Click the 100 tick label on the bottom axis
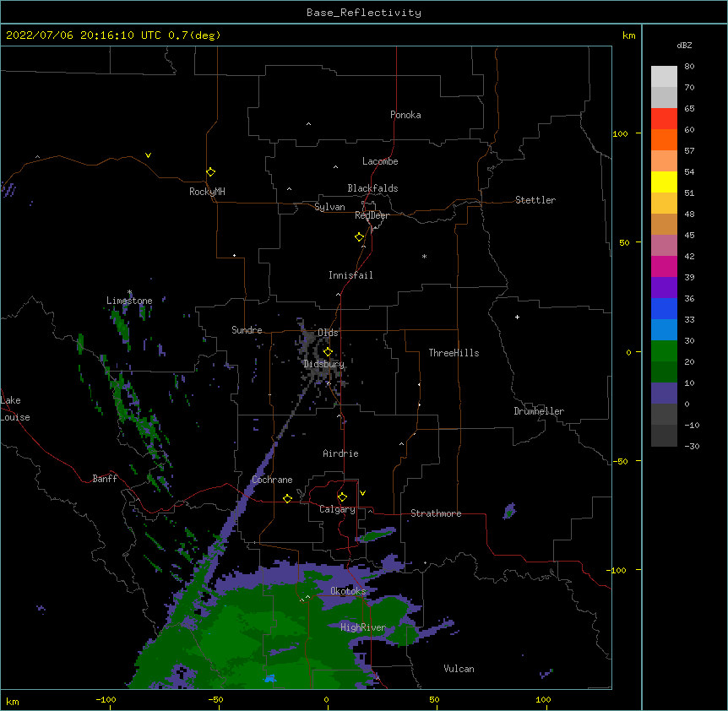Image resolution: width=728 pixels, height=711 pixels. pos(543,699)
